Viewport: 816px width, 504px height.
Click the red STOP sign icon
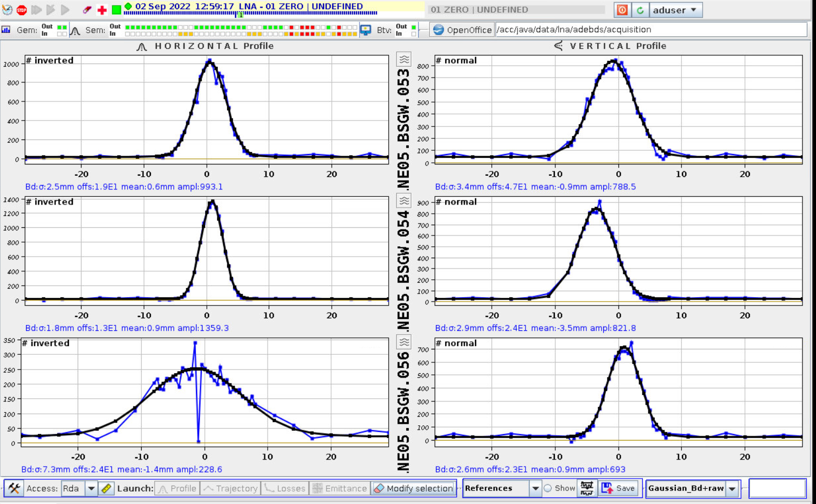22,10
